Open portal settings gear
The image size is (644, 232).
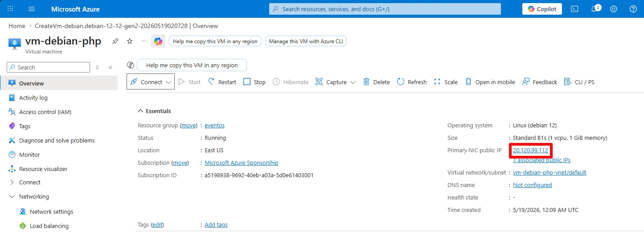pos(614,9)
